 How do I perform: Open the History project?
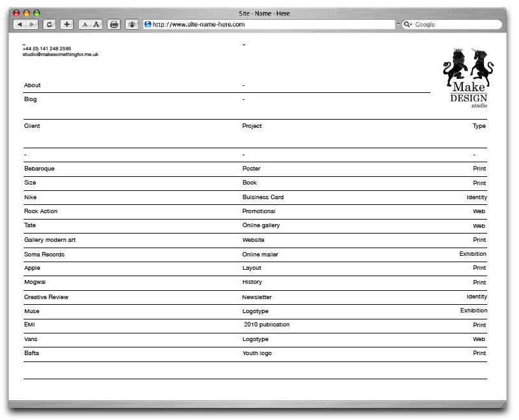252,282
